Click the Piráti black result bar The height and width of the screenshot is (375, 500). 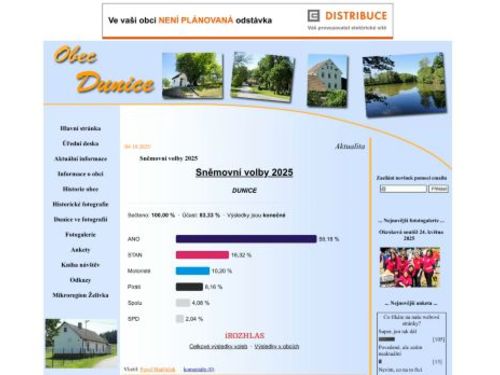pos(189,287)
